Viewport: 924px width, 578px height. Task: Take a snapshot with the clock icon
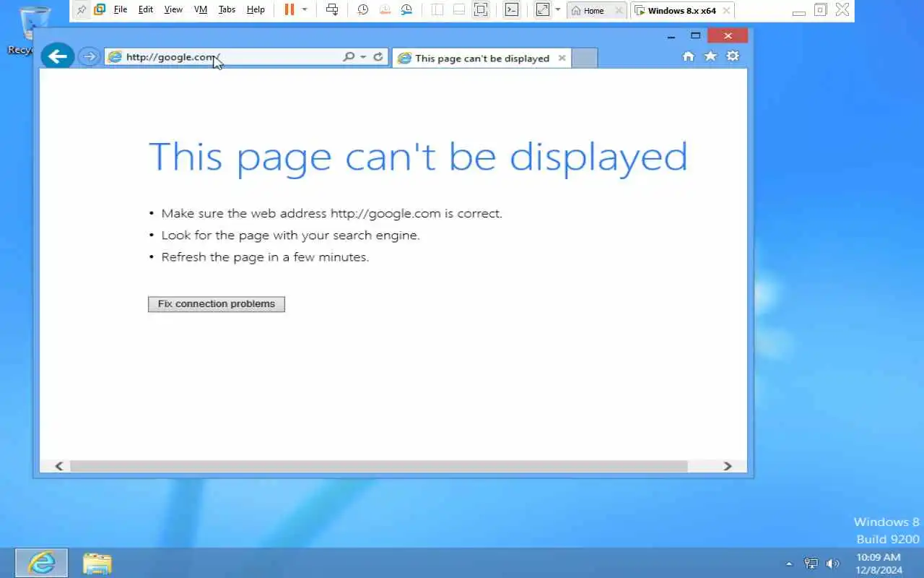tap(363, 9)
